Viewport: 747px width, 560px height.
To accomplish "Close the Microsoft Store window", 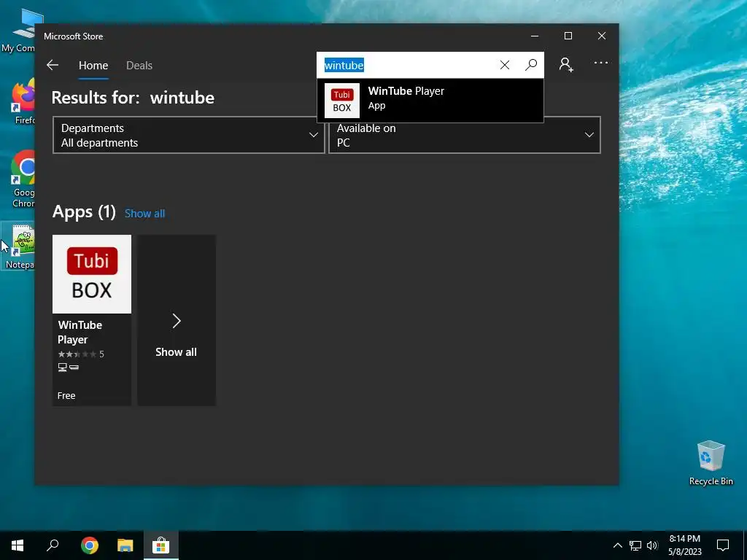I will pyautogui.click(x=602, y=36).
